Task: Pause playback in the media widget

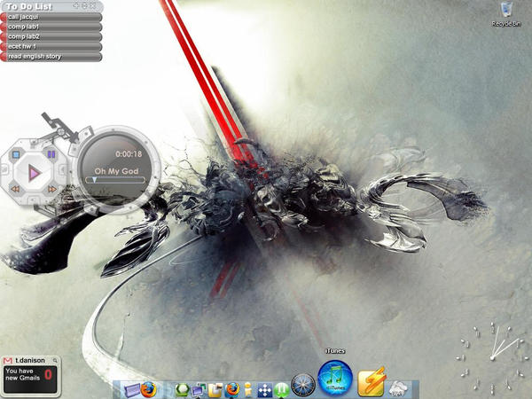Action: click(x=51, y=154)
